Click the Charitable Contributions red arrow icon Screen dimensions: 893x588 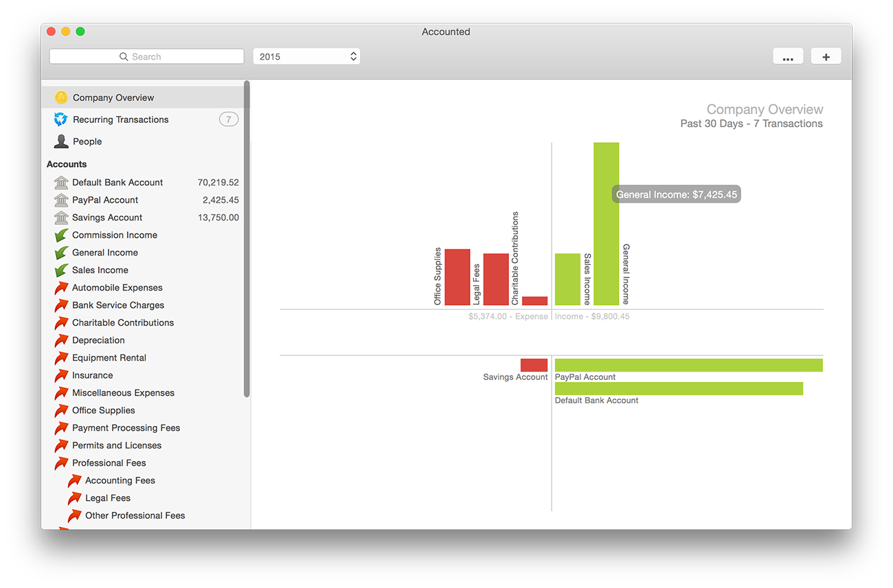pos(61,323)
